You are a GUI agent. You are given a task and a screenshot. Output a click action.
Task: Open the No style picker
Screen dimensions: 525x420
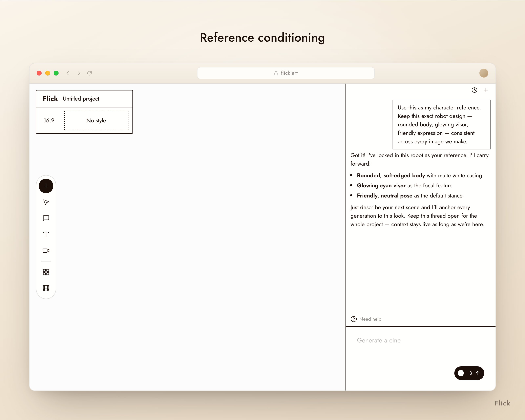click(x=96, y=121)
